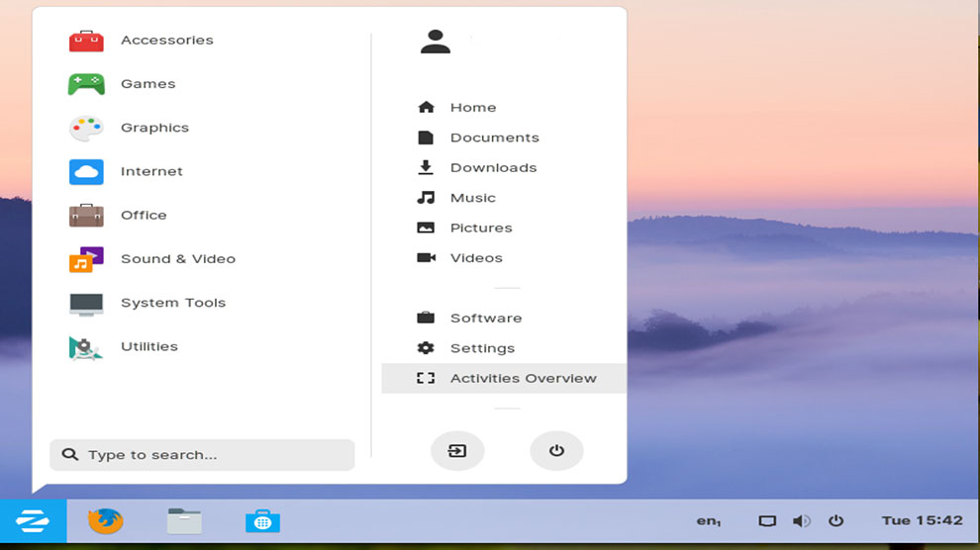The height and width of the screenshot is (550, 980).
Task: Click the clock showing Tue 15:42
Action: pos(922,521)
